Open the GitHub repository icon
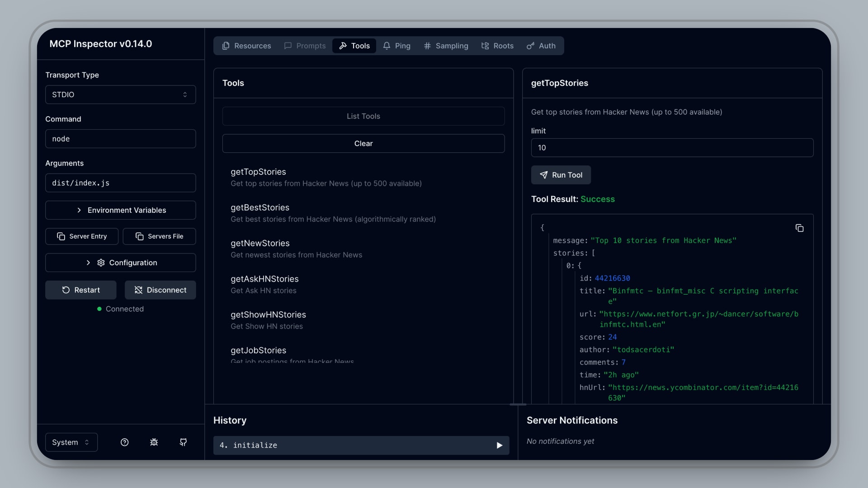Viewport: 868px width, 488px height. click(x=183, y=442)
